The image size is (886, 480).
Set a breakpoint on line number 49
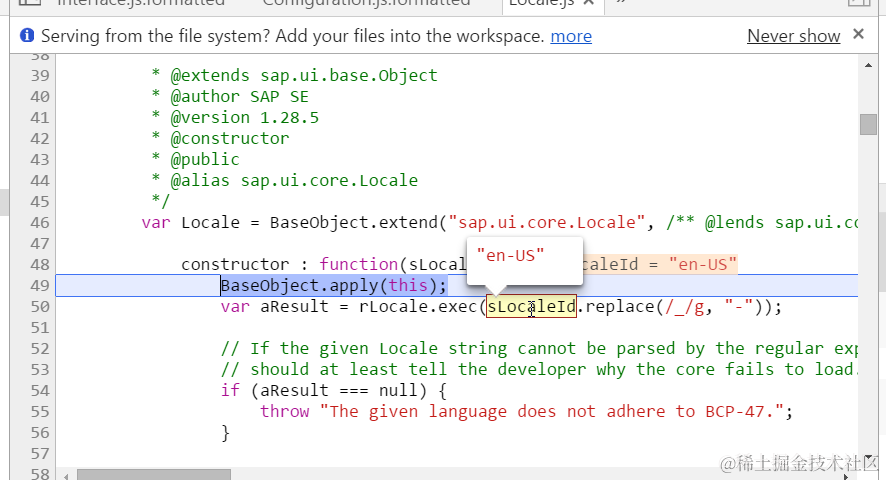click(40, 286)
